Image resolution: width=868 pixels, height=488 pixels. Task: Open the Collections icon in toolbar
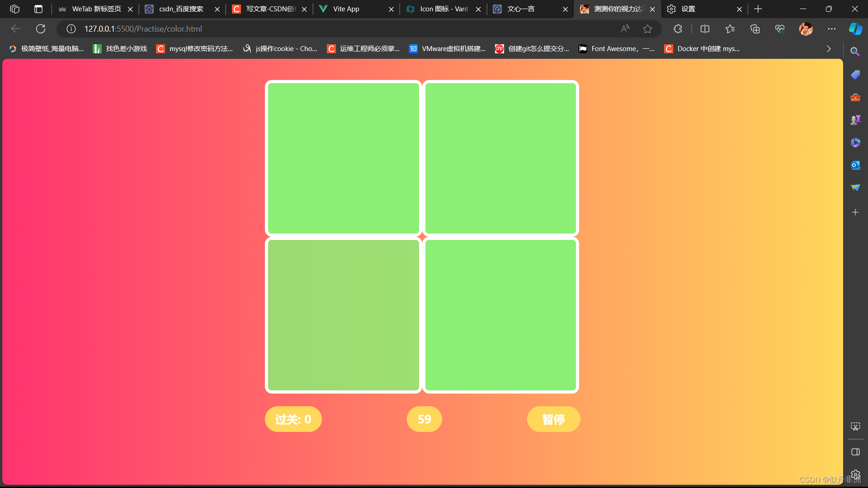[755, 29]
